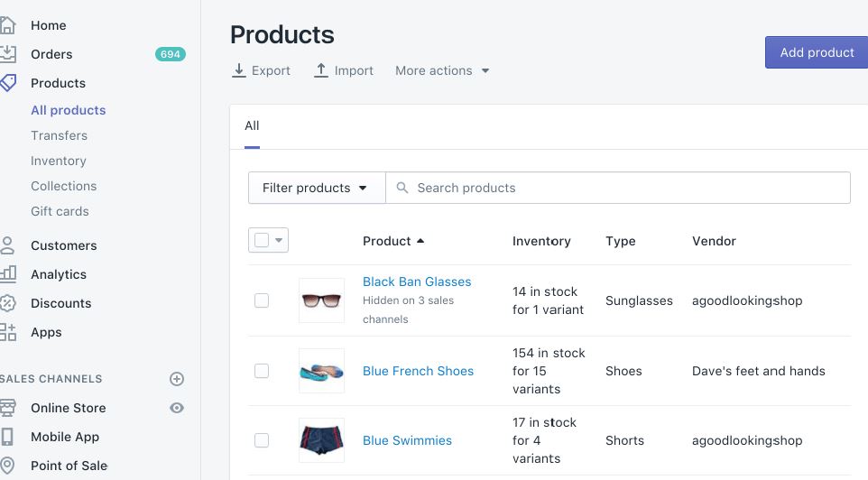Click the Inventory column header

pos(541,242)
